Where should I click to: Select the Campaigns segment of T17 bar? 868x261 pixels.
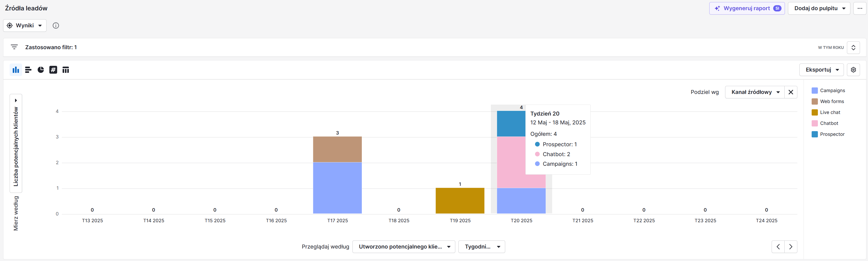point(337,188)
